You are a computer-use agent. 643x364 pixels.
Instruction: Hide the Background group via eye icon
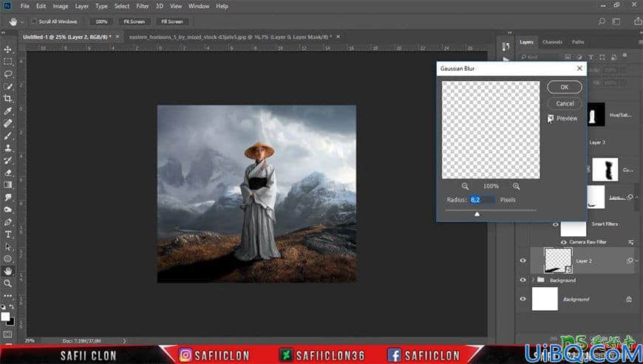pos(523,280)
